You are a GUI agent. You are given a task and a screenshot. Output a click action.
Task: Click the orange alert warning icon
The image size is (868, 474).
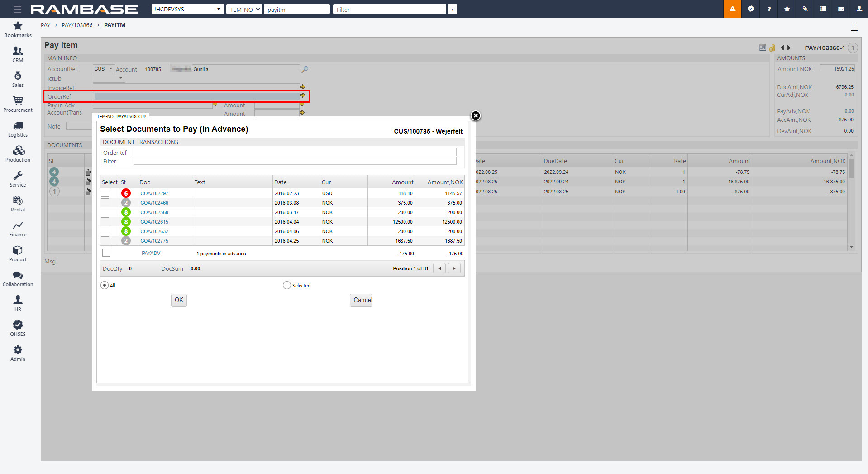[732, 9]
